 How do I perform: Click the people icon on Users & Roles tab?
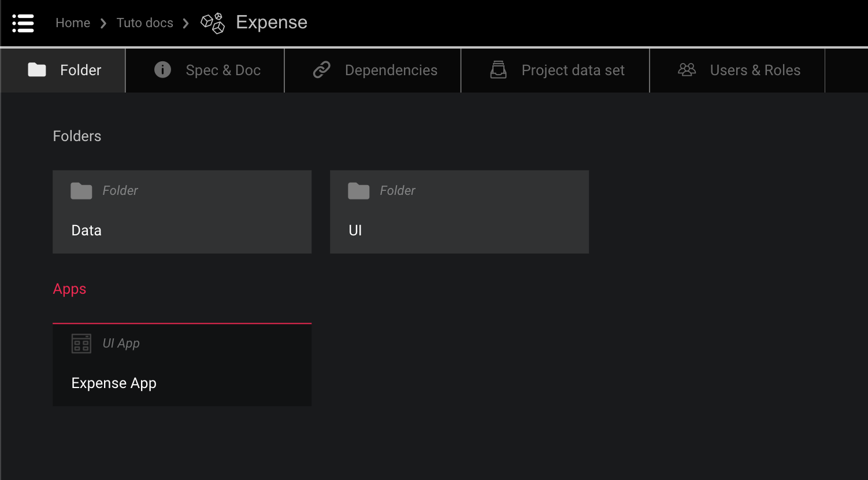tap(687, 69)
